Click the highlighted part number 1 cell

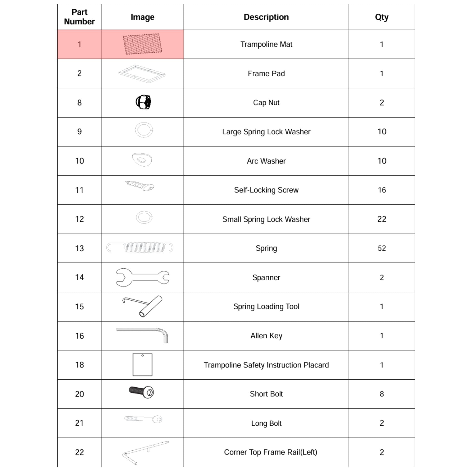click(x=79, y=44)
